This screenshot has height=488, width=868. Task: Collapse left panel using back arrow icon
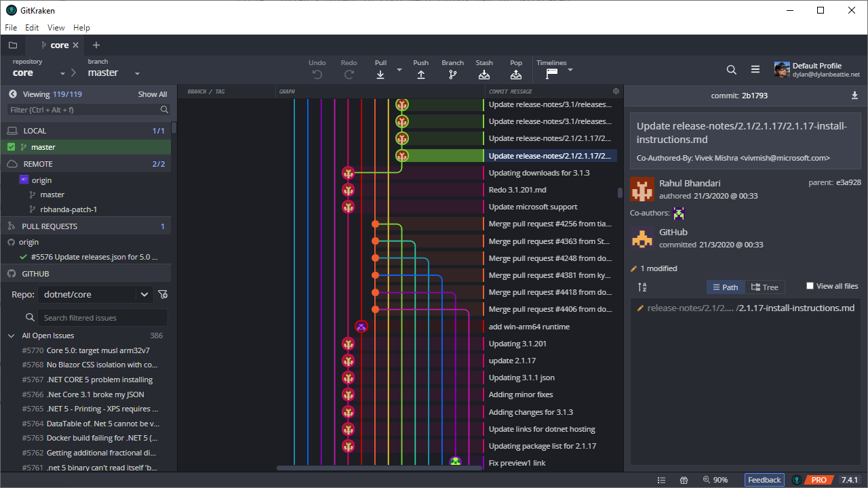13,94
